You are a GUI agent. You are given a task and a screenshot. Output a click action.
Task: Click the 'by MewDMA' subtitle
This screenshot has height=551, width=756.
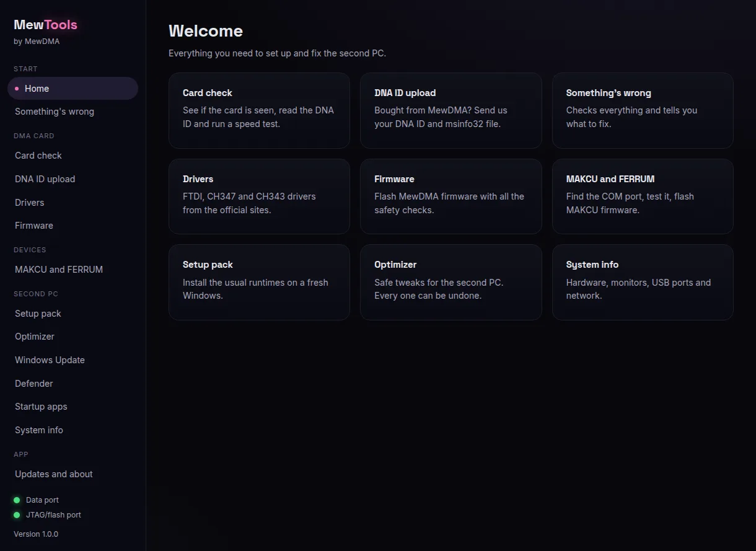pyautogui.click(x=37, y=42)
